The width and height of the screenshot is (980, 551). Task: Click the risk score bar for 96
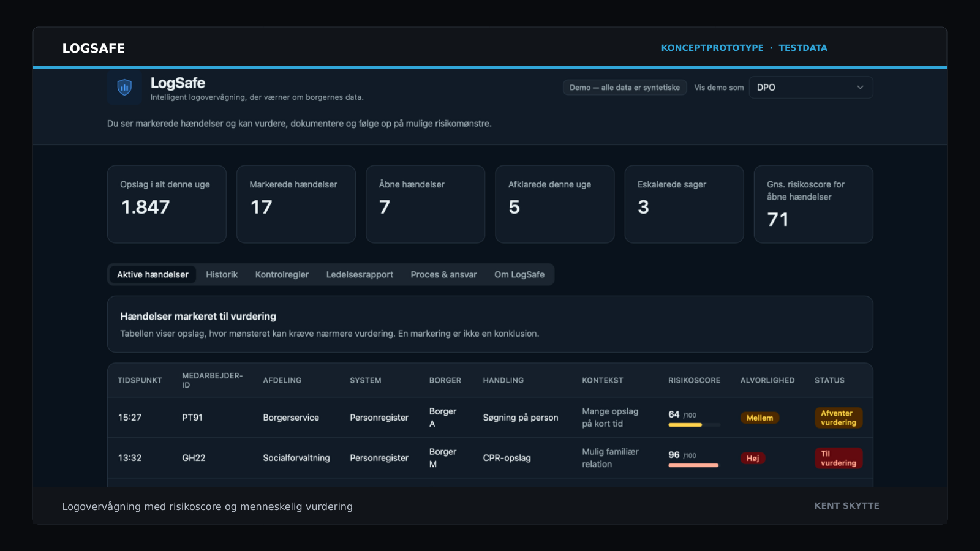pos(694,465)
